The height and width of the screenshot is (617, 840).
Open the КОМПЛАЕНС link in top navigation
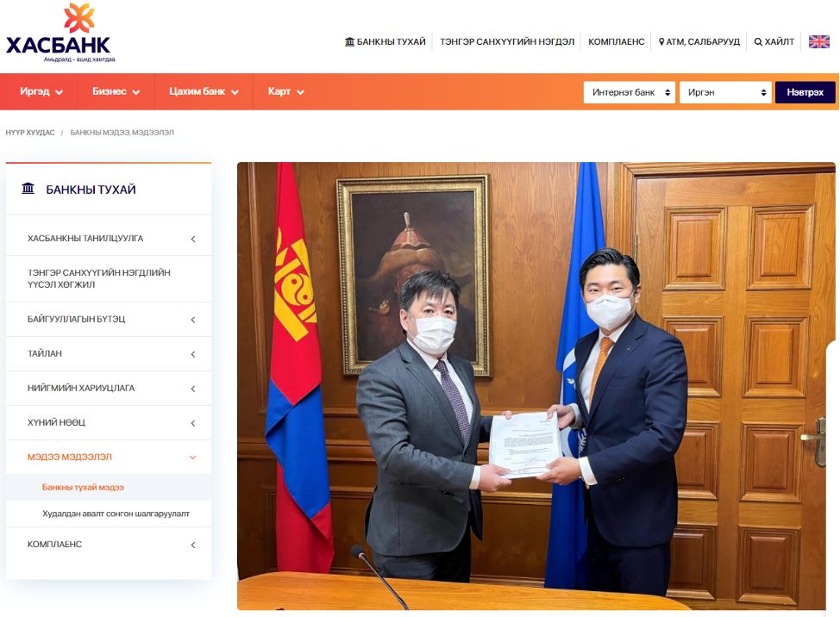point(616,42)
